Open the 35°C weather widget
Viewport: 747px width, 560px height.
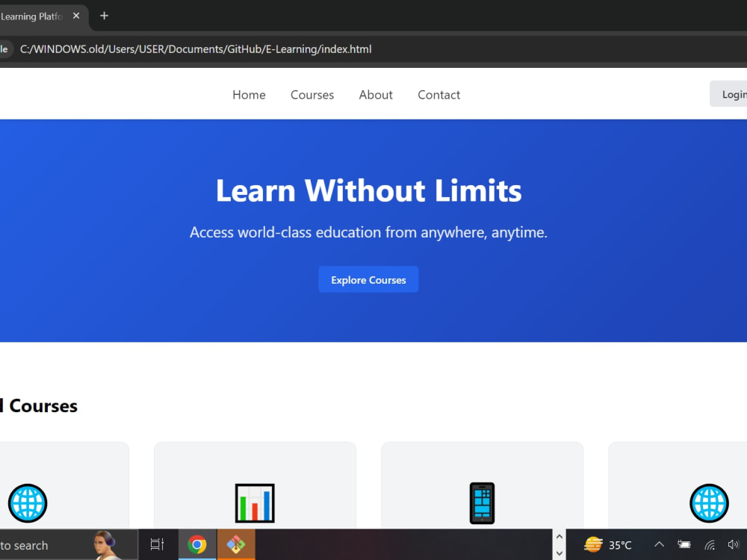[x=608, y=545]
